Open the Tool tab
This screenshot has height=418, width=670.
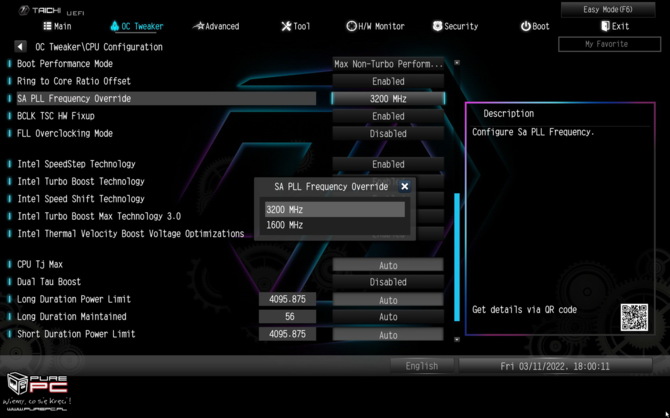[296, 26]
